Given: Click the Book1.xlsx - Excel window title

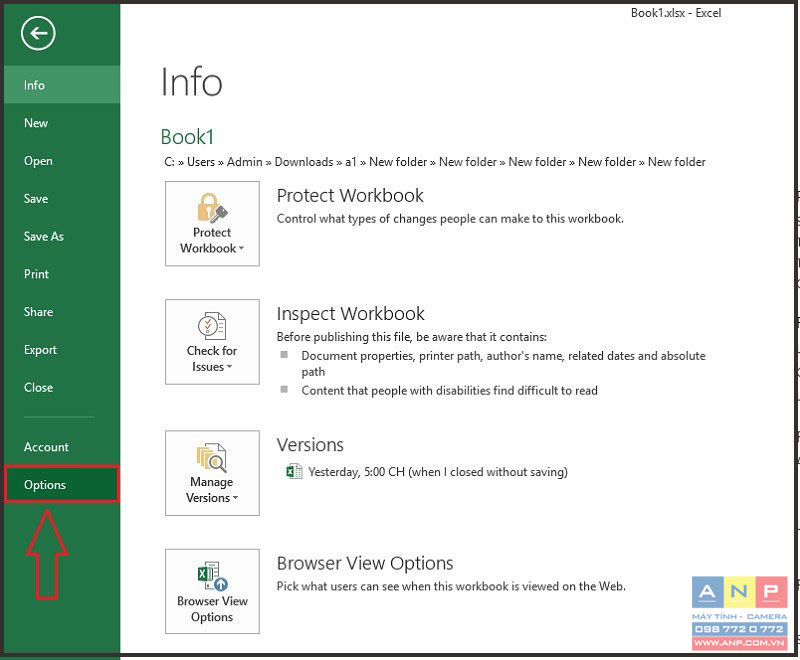Looking at the screenshot, I should point(676,13).
